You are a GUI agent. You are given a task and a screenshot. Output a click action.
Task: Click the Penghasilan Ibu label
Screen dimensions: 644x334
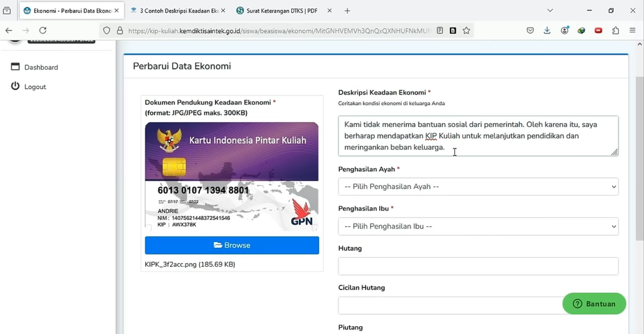[363, 208]
